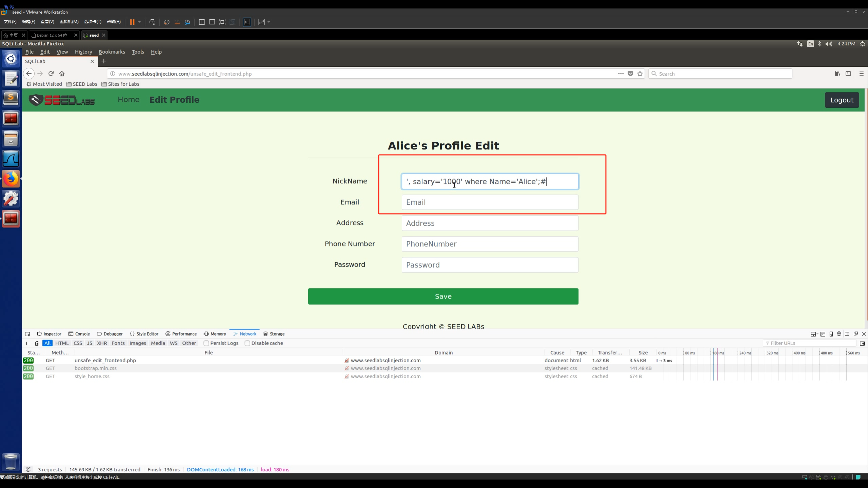
Task: Click into the Email input field
Action: (x=490, y=202)
